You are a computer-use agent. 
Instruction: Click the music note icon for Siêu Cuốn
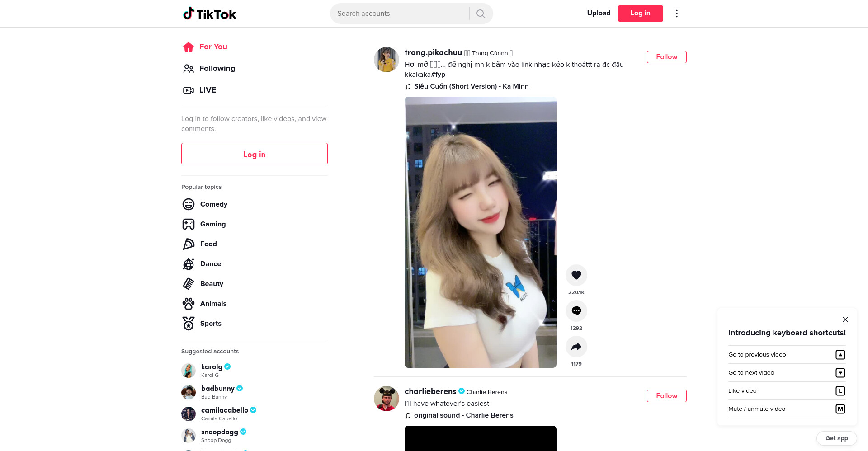(408, 87)
